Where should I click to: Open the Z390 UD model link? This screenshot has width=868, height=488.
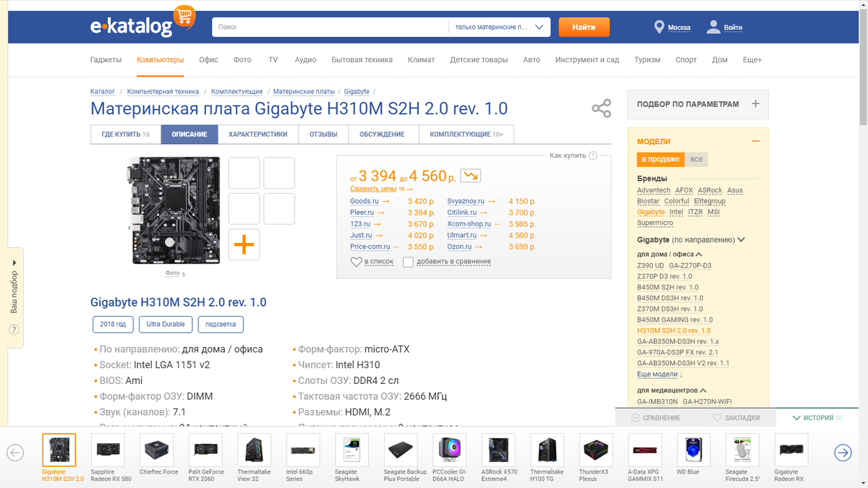tap(650, 265)
